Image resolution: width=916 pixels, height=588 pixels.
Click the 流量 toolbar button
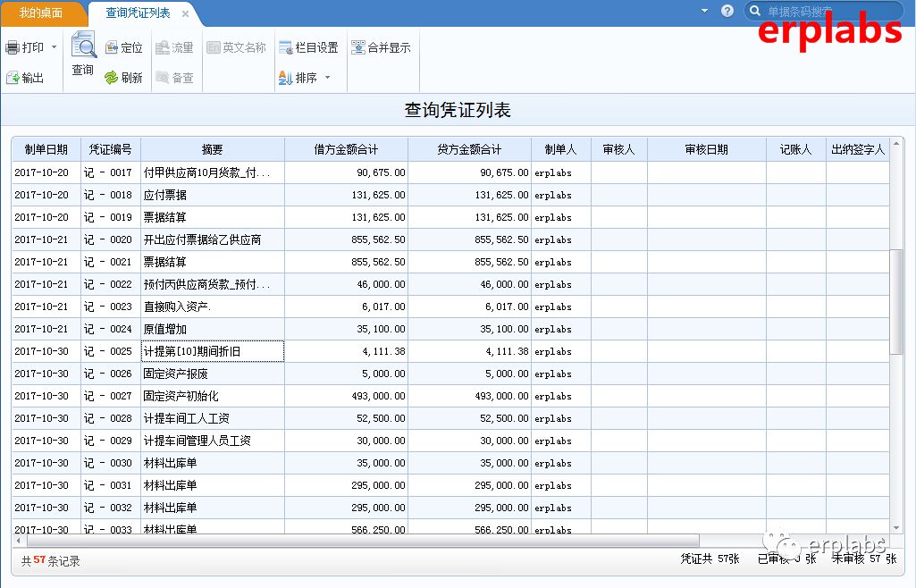[x=174, y=47]
